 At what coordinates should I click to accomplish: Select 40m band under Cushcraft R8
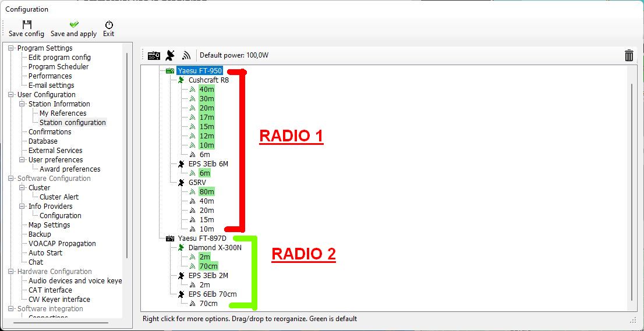207,90
